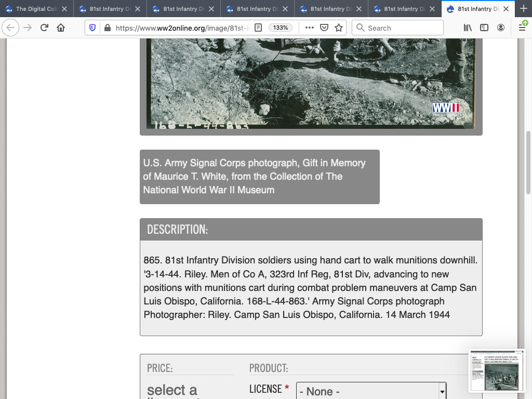Open the tracking protection shield icon
The height and width of the screenshot is (399, 532).
(x=92, y=28)
